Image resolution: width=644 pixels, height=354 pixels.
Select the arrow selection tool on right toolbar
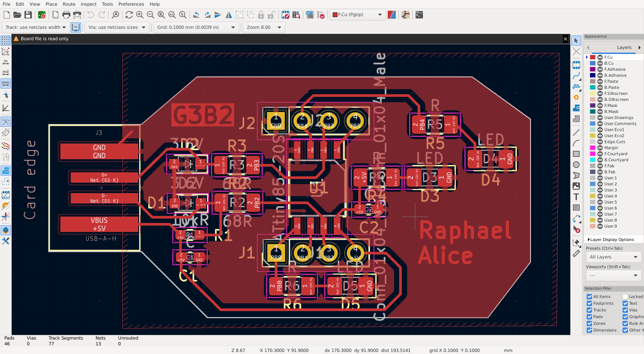click(x=576, y=41)
